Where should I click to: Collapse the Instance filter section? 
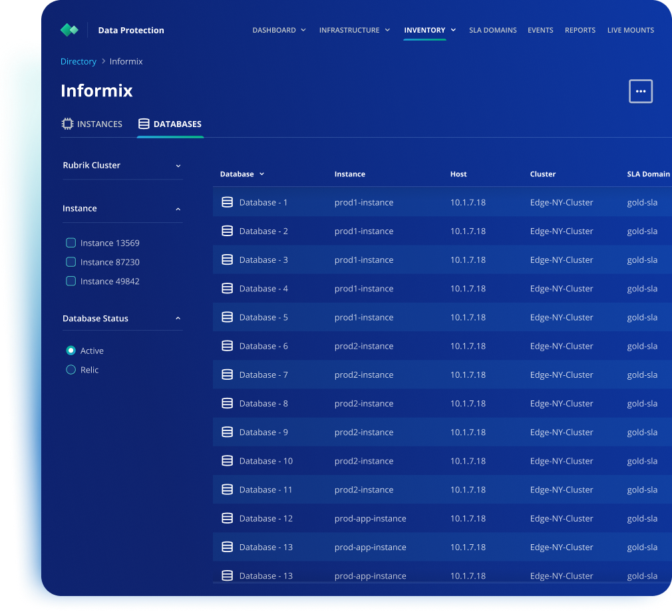coord(178,208)
